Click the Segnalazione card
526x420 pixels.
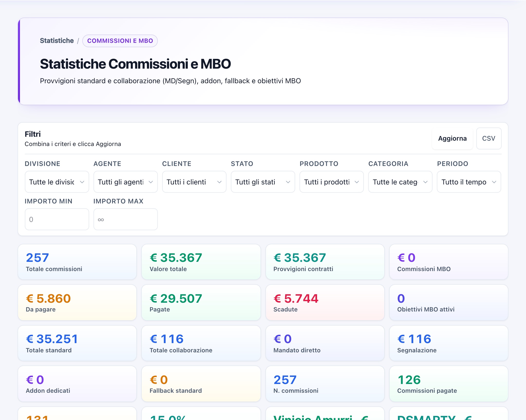(449, 343)
